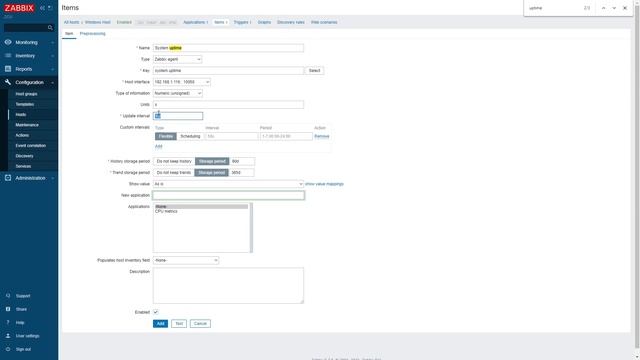Open Triggers in host navigation
Image resolution: width=640 pixels, height=360 pixels.
(242, 22)
